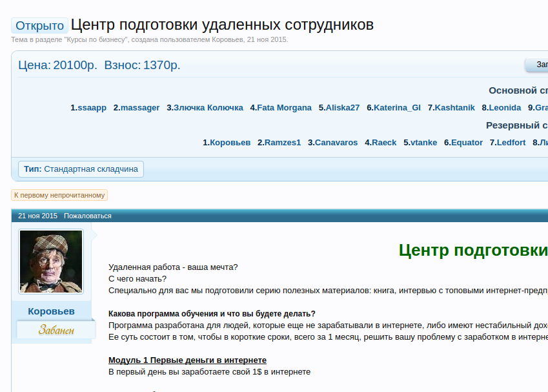Open Aliska27 participant link

343,108
